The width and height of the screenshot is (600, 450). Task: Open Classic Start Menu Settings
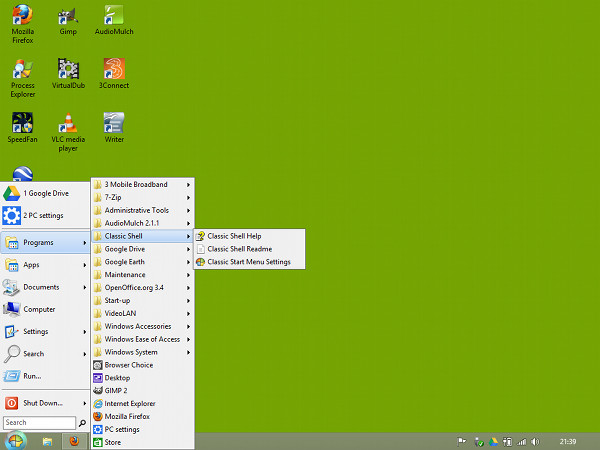(x=249, y=262)
